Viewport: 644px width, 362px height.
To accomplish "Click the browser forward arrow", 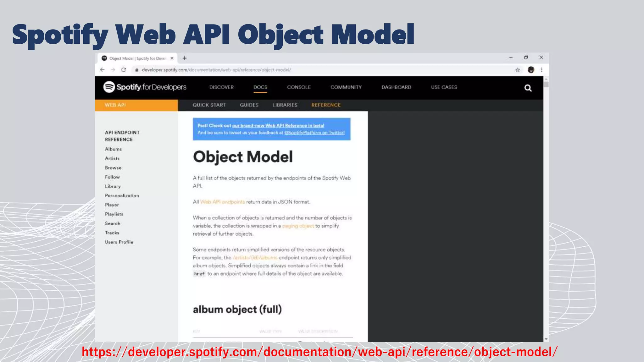I will [113, 70].
